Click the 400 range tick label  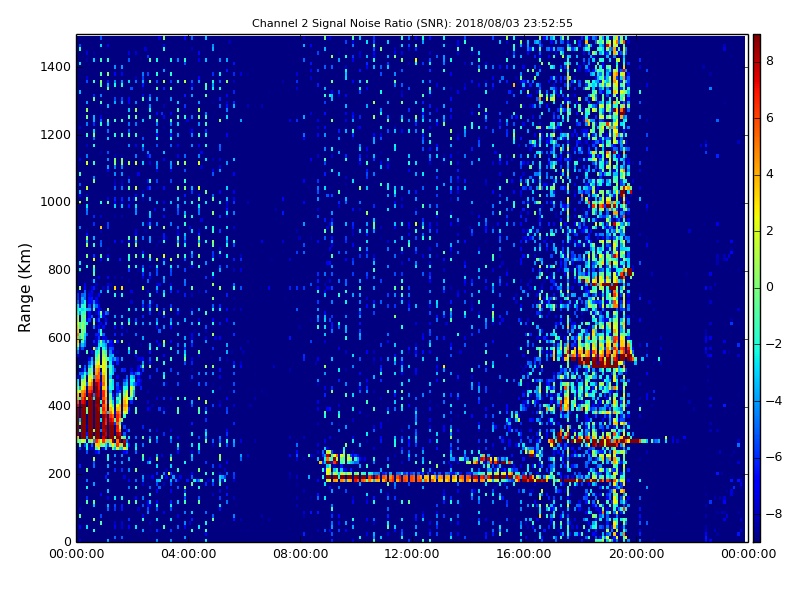click(59, 406)
